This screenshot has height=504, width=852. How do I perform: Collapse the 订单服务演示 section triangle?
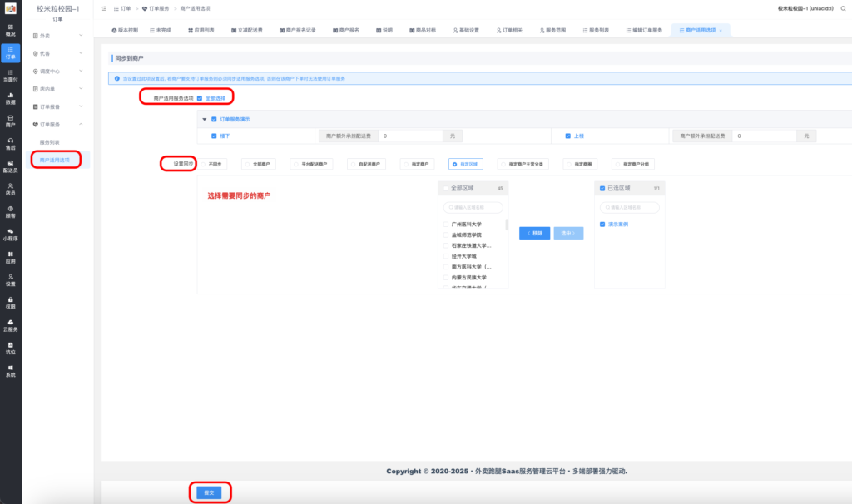click(x=204, y=119)
